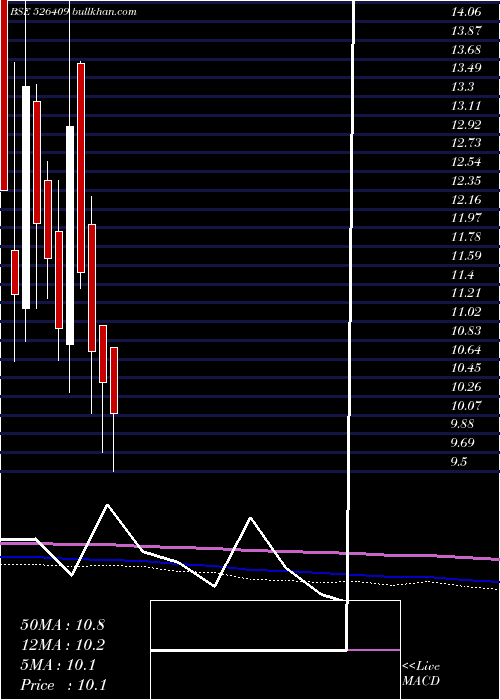Click the 14.06 price axis label
The height and width of the screenshot is (700, 500).
pos(466,12)
